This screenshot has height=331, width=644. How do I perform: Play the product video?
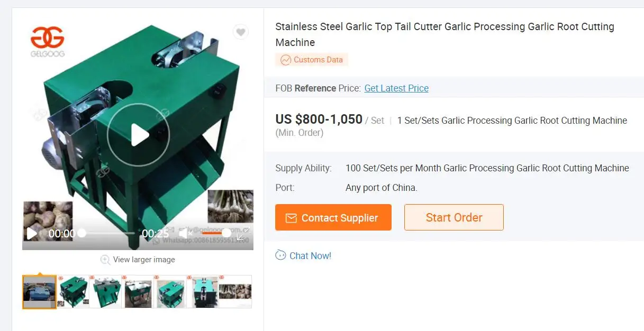(138, 134)
